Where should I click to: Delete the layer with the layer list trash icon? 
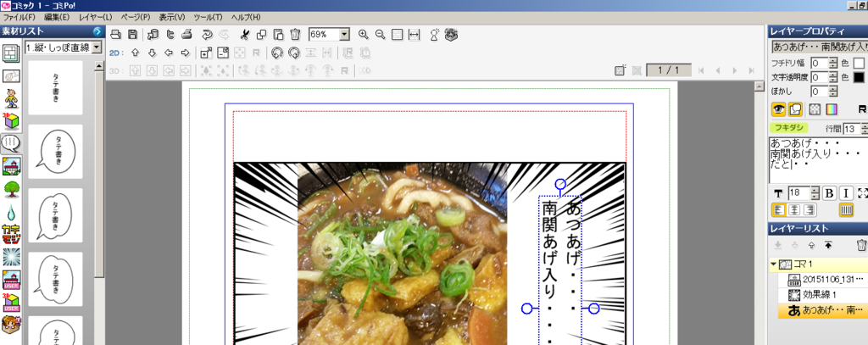[x=861, y=245]
